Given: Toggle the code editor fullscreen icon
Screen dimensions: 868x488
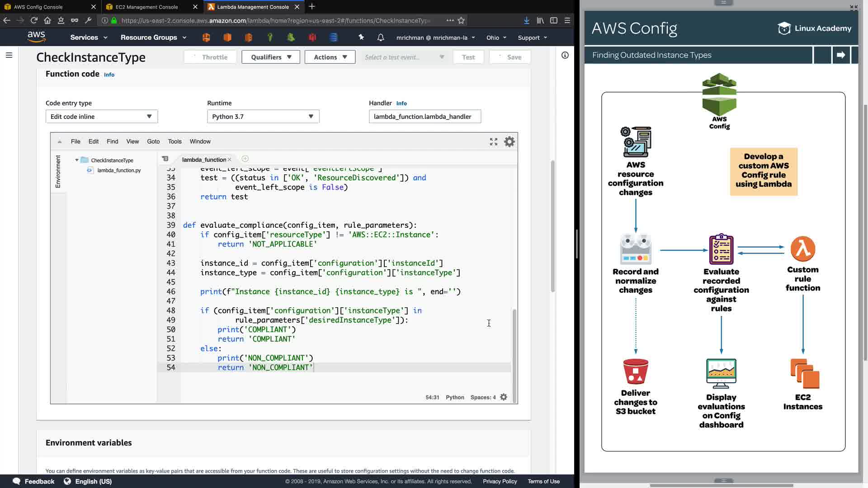Looking at the screenshot, I should (x=493, y=142).
